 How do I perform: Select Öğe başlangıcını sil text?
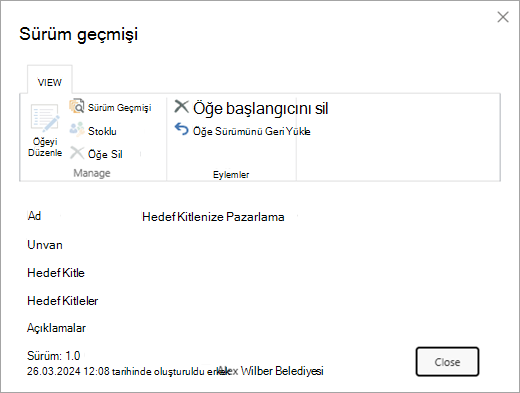[x=261, y=108]
